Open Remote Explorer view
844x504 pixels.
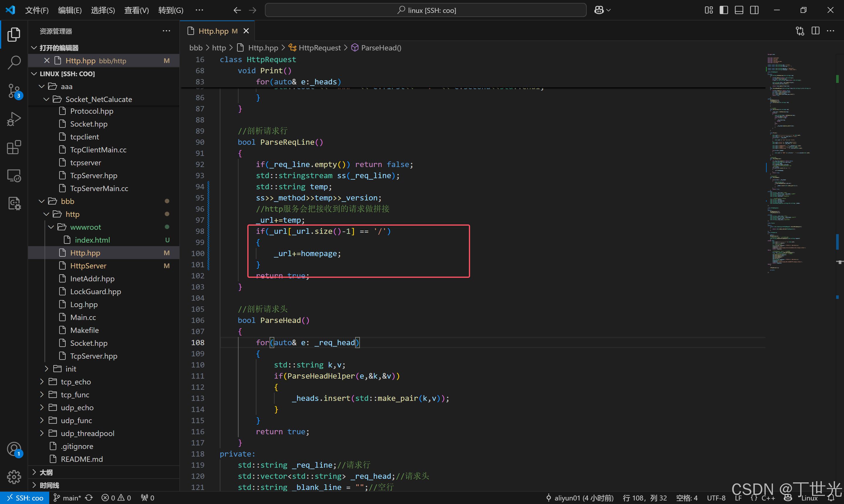pyautogui.click(x=14, y=176)
